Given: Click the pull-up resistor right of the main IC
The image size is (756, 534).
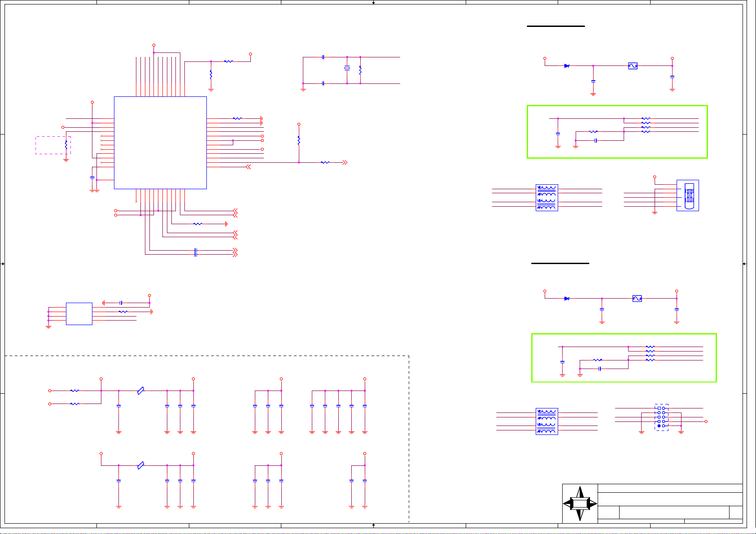Looking at the screenshot, I should pos(299,140).
